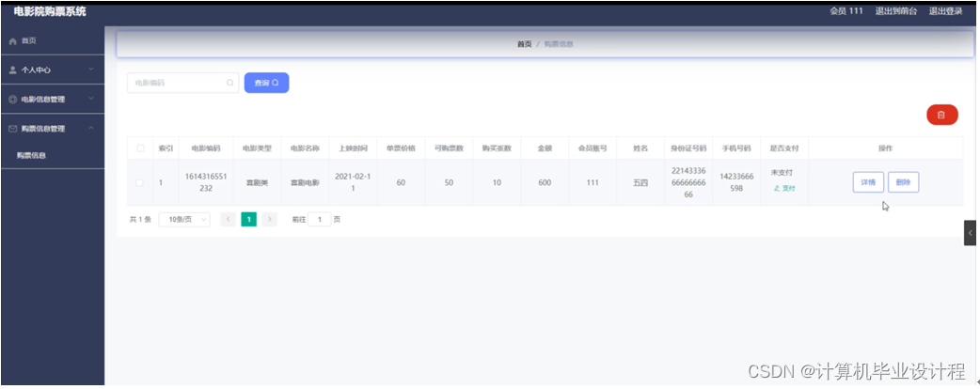The width and height of the screenshot is (980, 389).
Task: Click the 共 1 条 total count text
Action: click(x=140, y=220)
